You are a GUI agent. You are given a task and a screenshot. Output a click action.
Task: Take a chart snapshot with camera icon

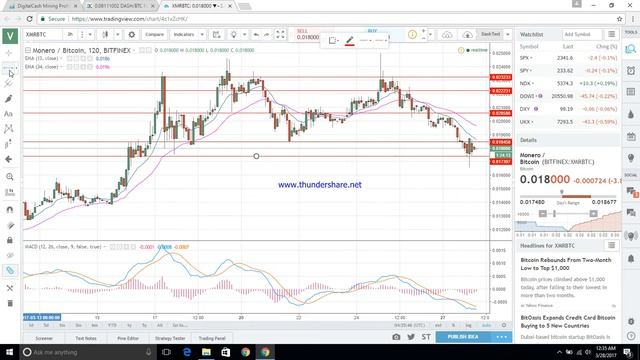(x=396, y=337)
